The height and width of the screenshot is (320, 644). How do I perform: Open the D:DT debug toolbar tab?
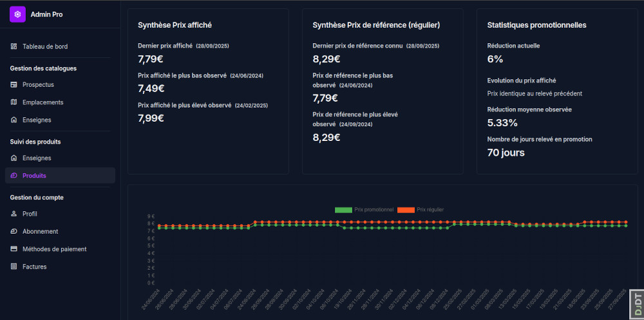(x=638, y=303)
